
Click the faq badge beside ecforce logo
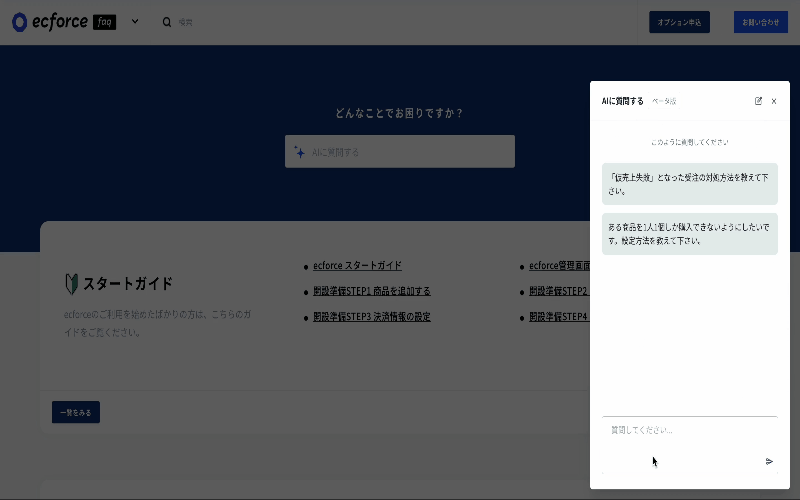click(104, 22)
